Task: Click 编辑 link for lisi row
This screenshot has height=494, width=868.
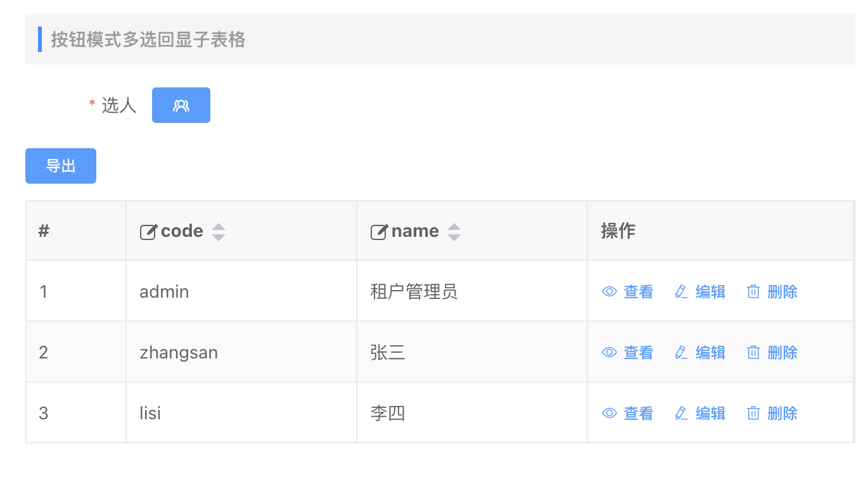Action: pos(710,413)
